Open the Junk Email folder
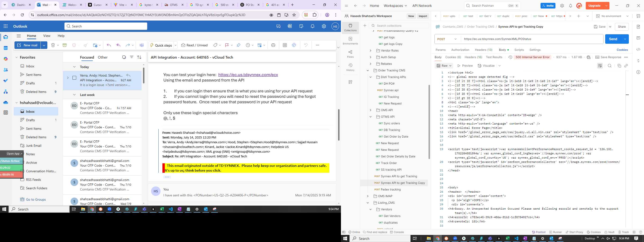The width and height of the screenshot is (644, 242). [x=33, y=146]
